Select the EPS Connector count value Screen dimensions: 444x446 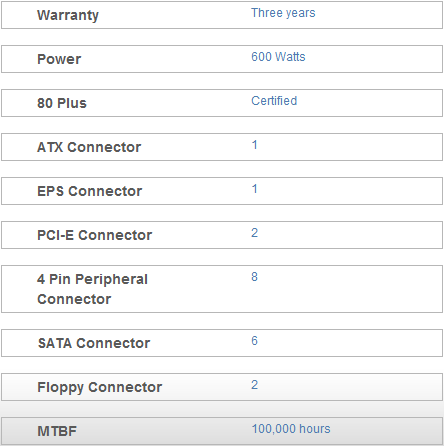coord(254,189)
